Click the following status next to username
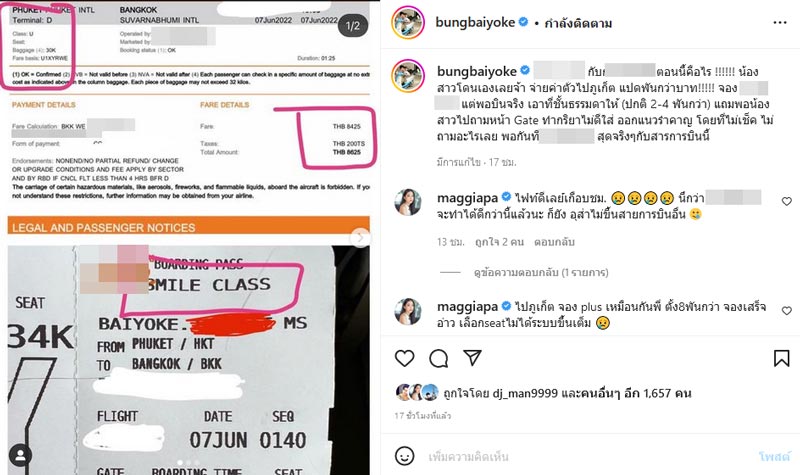Screen dimensions: 800x475 tap(578, 23)
